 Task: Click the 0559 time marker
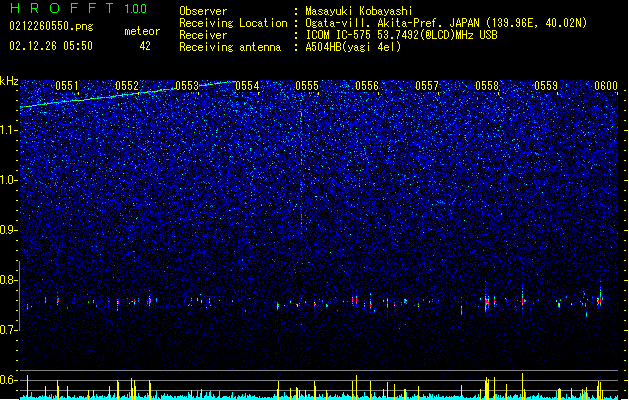click(x=546, y=85)
